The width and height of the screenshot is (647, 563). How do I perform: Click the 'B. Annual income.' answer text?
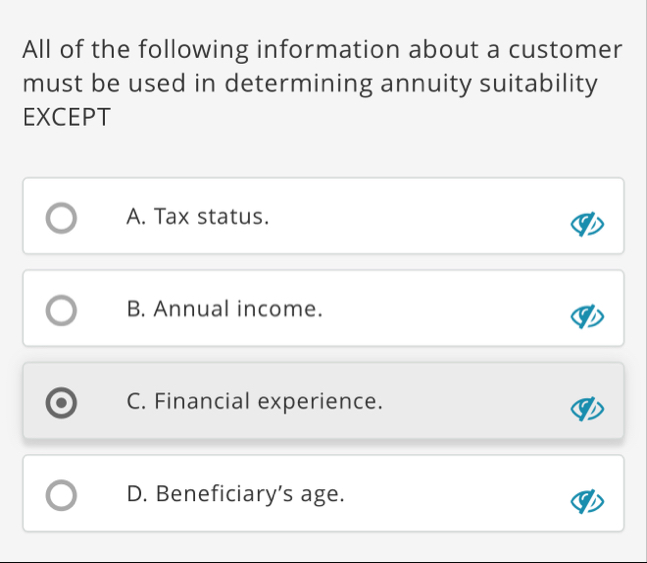pos(225,309)
